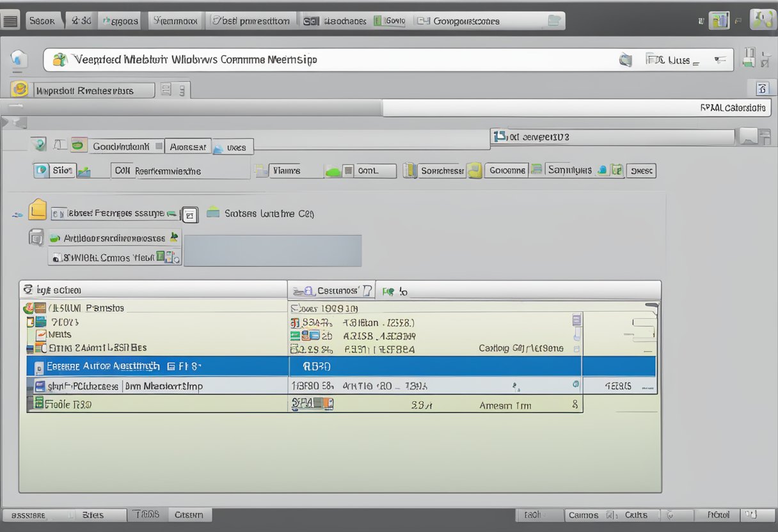
Task: Toggle the small checkbox before ComL
Action: tap(348, 171)
